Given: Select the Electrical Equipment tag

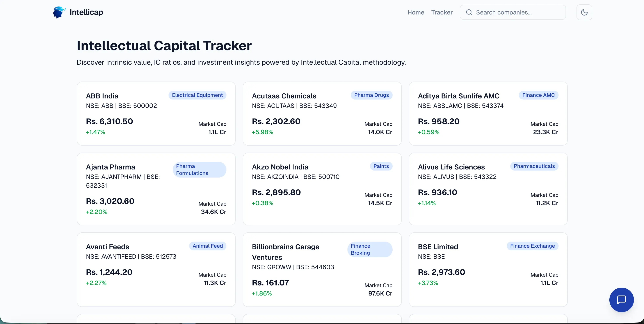Looking at the screenshot, I should 197,95.
